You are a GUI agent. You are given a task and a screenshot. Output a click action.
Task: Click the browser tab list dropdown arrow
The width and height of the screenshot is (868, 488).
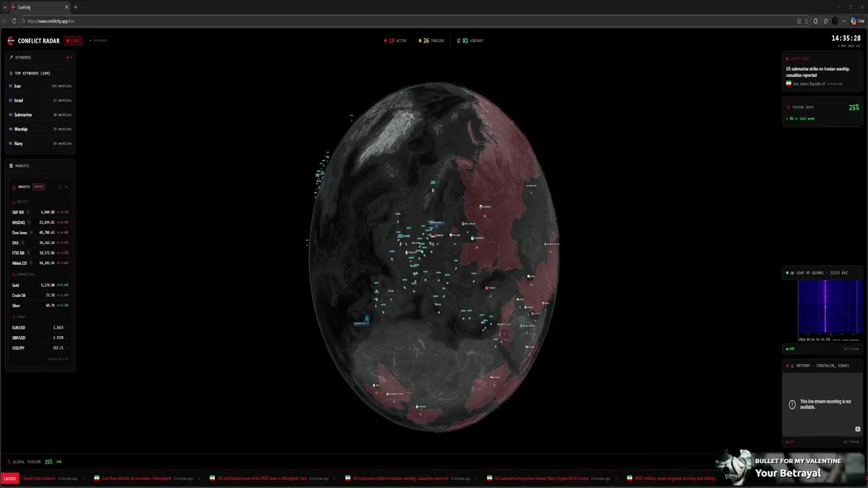click(x=5, y=7)
